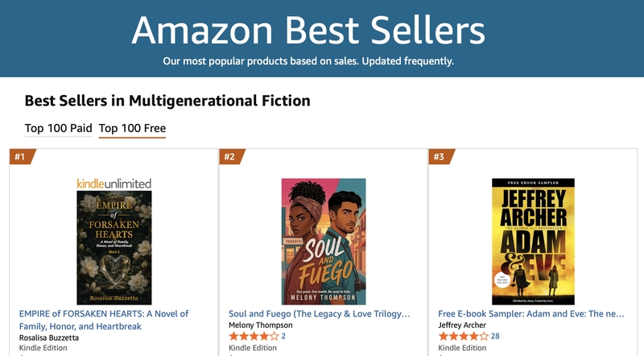Click the #3 rank badge
Viewport: 644px width, 356px height.
tap(441, 156)
